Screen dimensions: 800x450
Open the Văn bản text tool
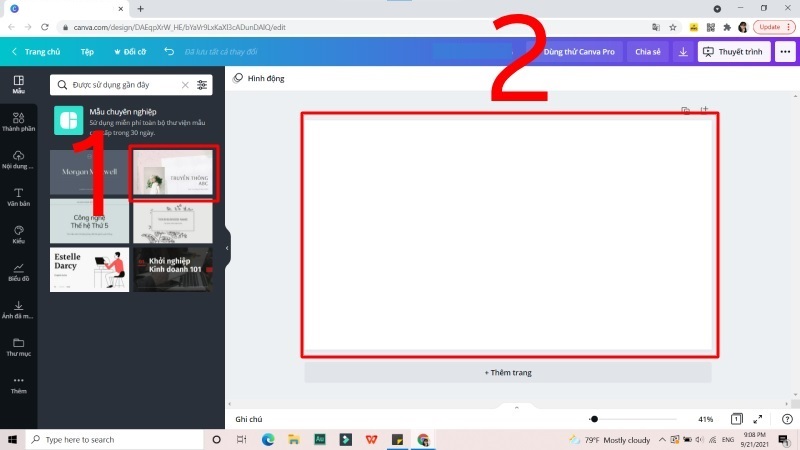click(18, 195)
